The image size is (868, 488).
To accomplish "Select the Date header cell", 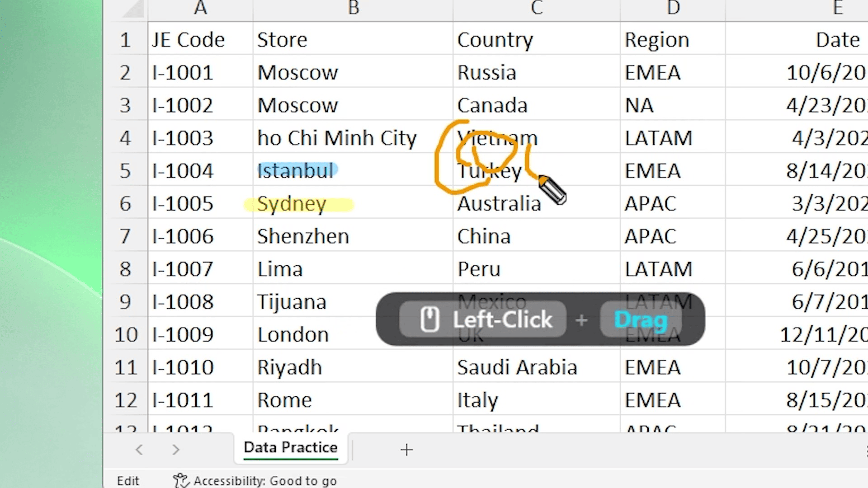I will tap(797, 39).
